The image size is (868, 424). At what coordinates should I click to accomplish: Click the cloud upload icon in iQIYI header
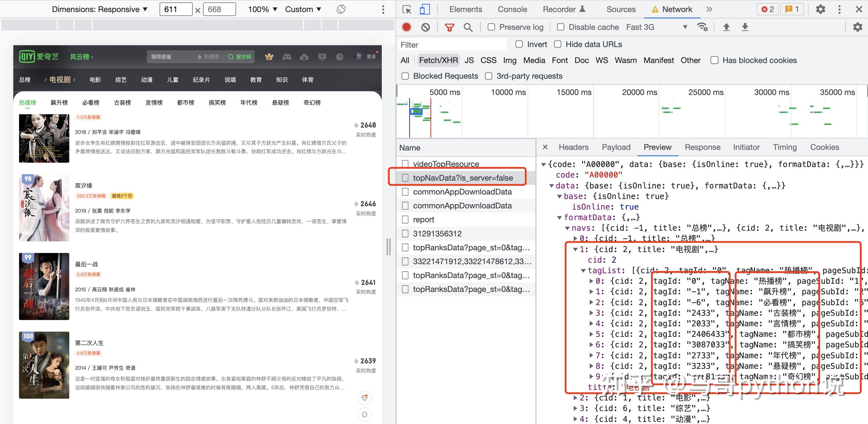[x=304, y=57]
